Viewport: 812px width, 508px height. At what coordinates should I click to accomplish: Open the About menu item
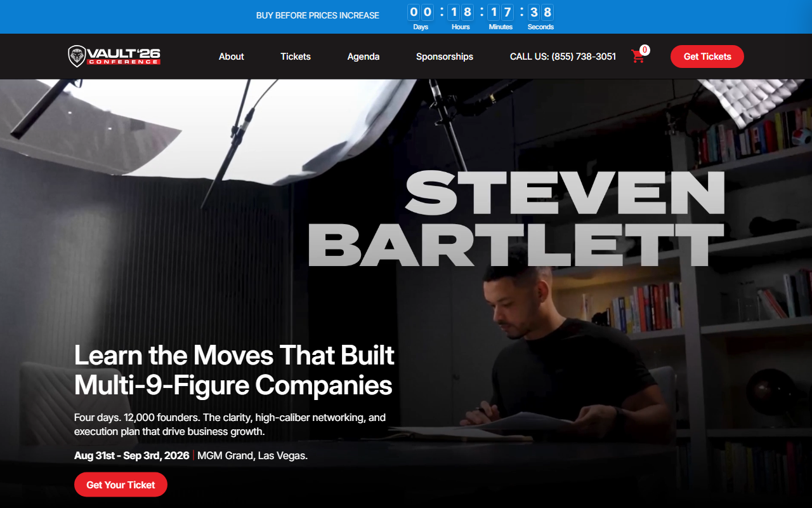232,57
